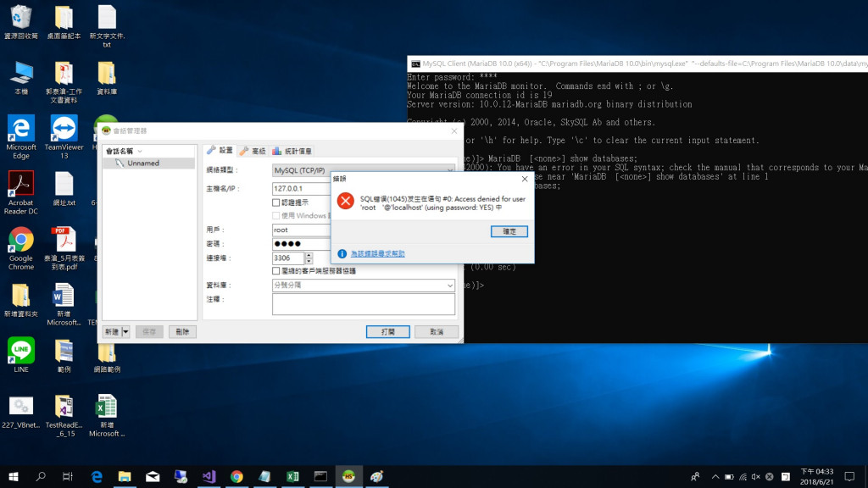Click the 刪除 delete session button

pos(182,331)
